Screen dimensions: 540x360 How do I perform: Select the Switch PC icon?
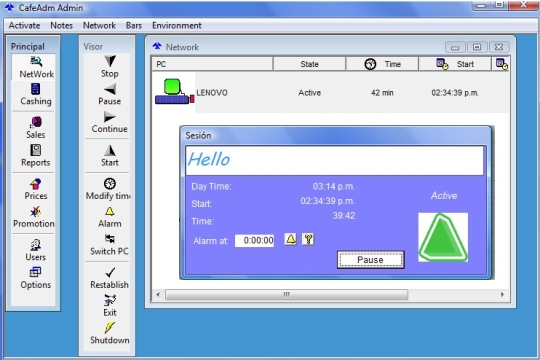coord(110,238)
